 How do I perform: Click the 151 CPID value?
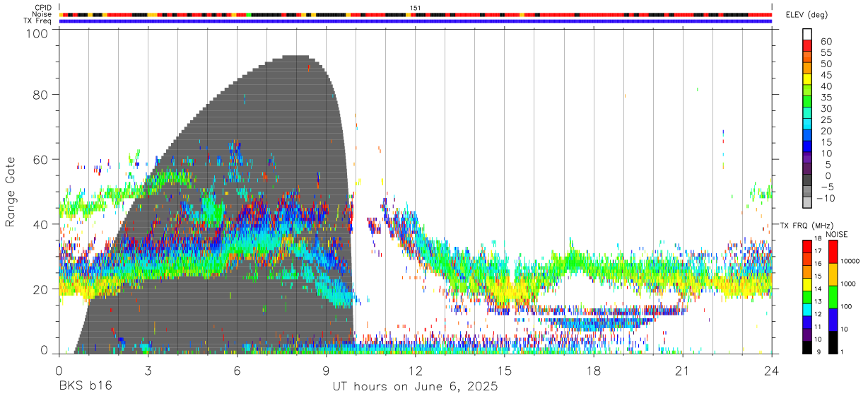(x=415, y=8)
